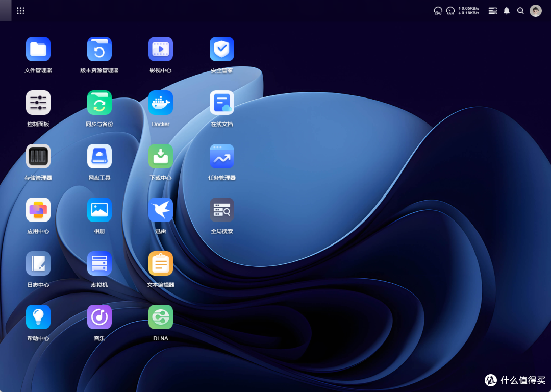The height and width of the screenshot is (392, 551).
Task: View network upload/download speed indicator
Action: point(469,11)
